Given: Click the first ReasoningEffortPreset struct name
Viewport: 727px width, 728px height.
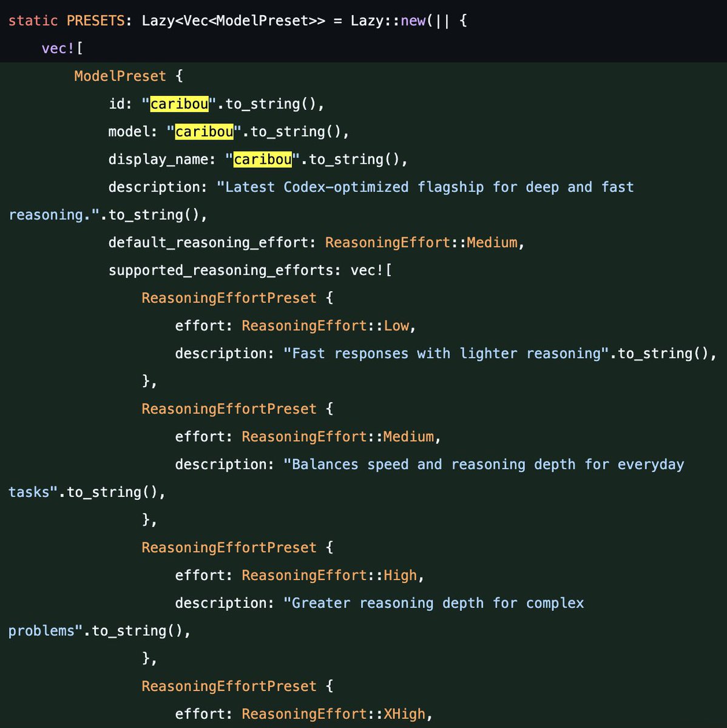Looking at the screenshot, I should [228, 297].
